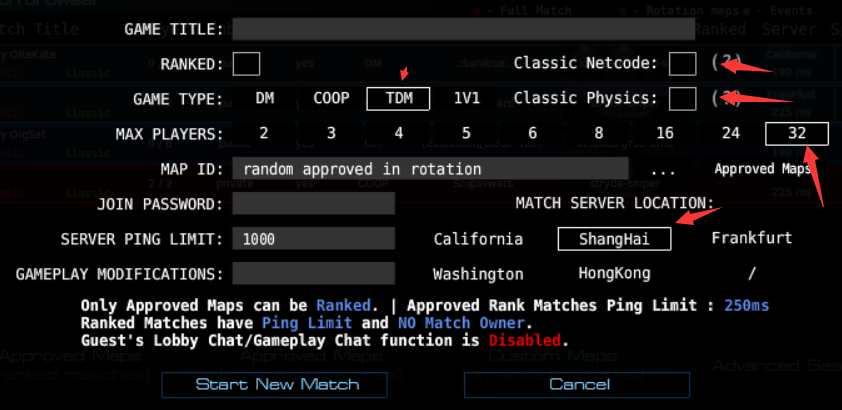Select DM game type
842x410 pixels.
point(265,98)
